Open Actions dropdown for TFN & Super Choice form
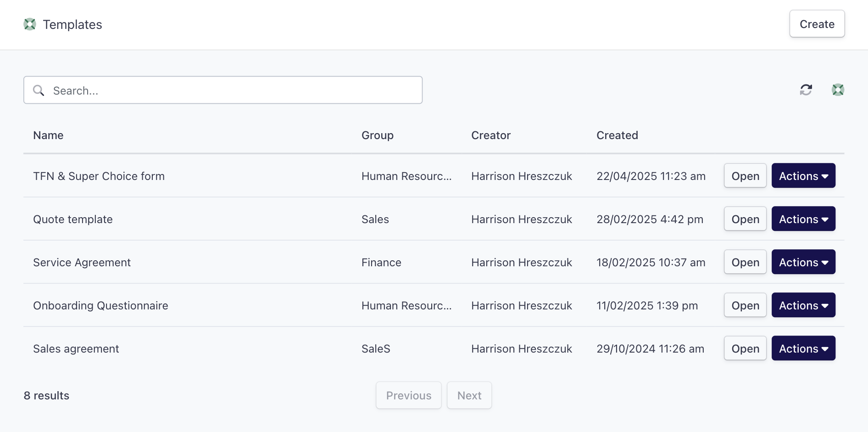 tap(803, 176)
